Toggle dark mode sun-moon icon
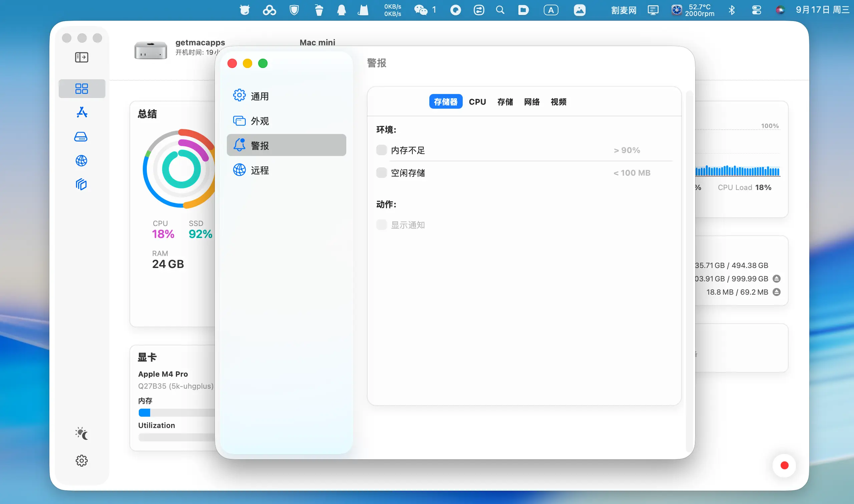 coord(81,434)
